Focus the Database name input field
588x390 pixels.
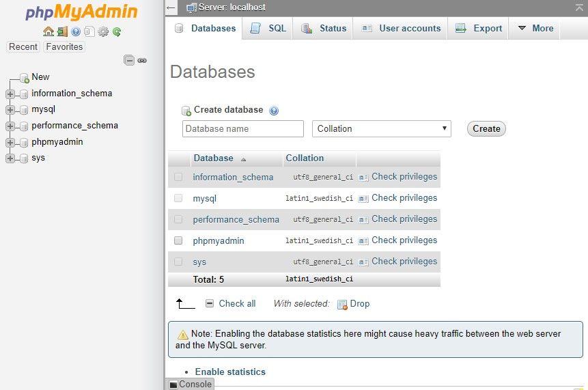click(243, 128)
